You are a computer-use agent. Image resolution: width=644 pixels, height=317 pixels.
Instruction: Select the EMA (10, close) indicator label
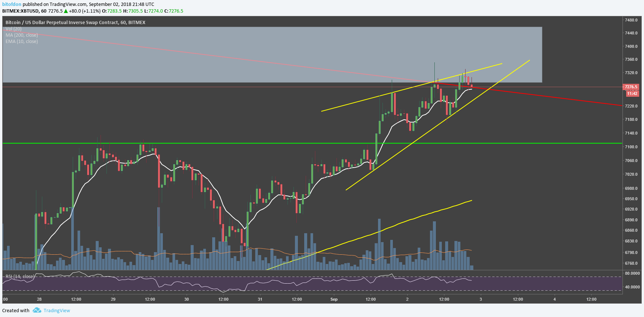pyautogui.click(x=22, y=42)
